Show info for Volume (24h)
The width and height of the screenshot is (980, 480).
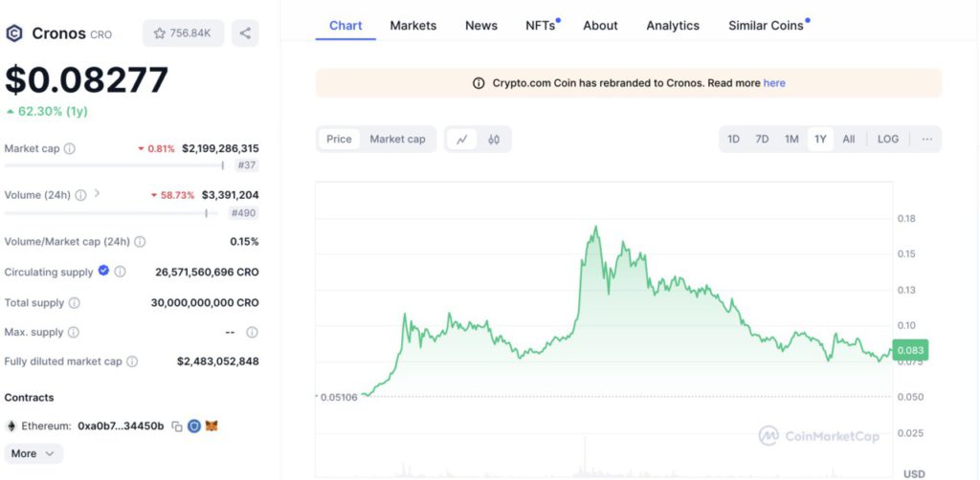(x=80, y=195)
